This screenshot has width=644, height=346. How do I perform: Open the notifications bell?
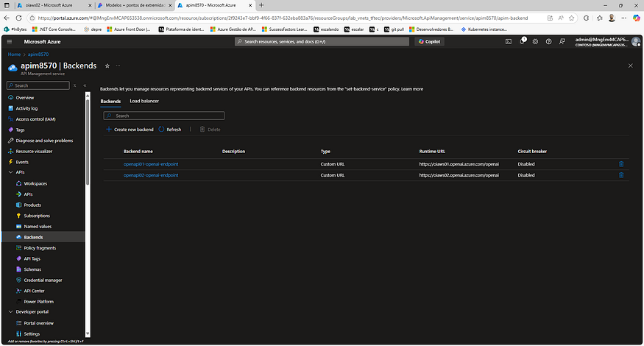click(522, 41)
